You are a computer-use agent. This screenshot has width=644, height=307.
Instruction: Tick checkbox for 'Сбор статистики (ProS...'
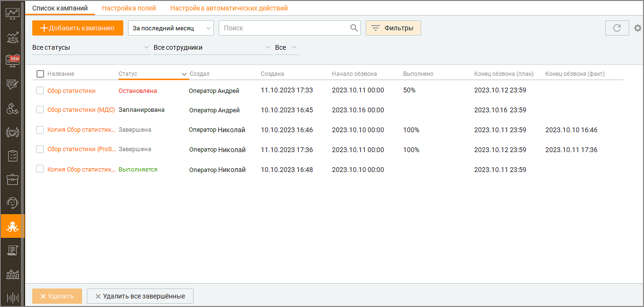tap(40, 149)
